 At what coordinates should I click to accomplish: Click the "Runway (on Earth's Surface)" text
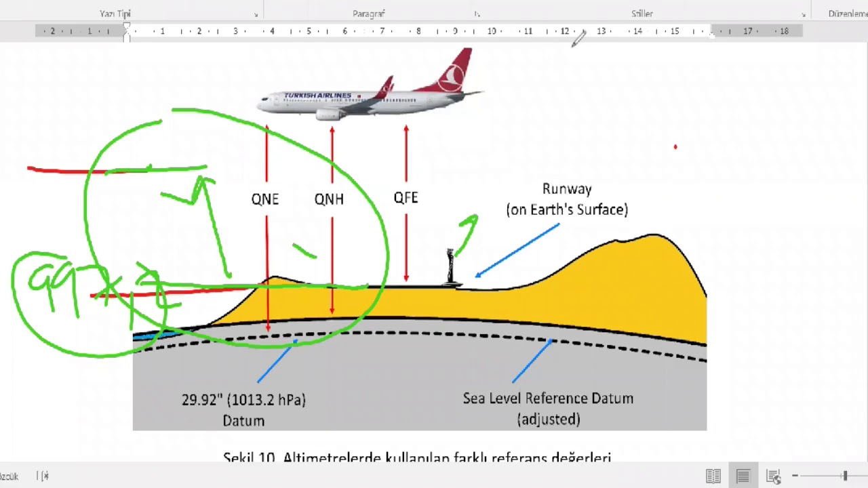click(x=567, y=199)
